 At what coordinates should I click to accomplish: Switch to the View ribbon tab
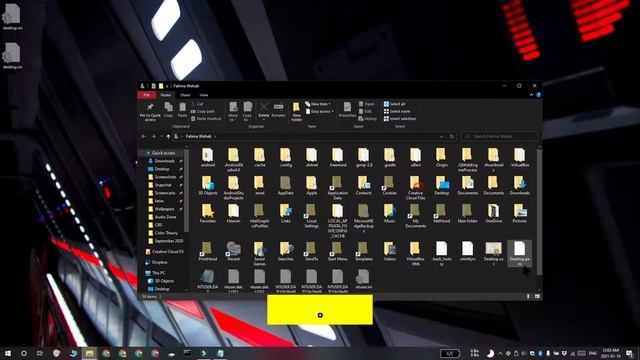pyautogui.click(x=204, y=95)
